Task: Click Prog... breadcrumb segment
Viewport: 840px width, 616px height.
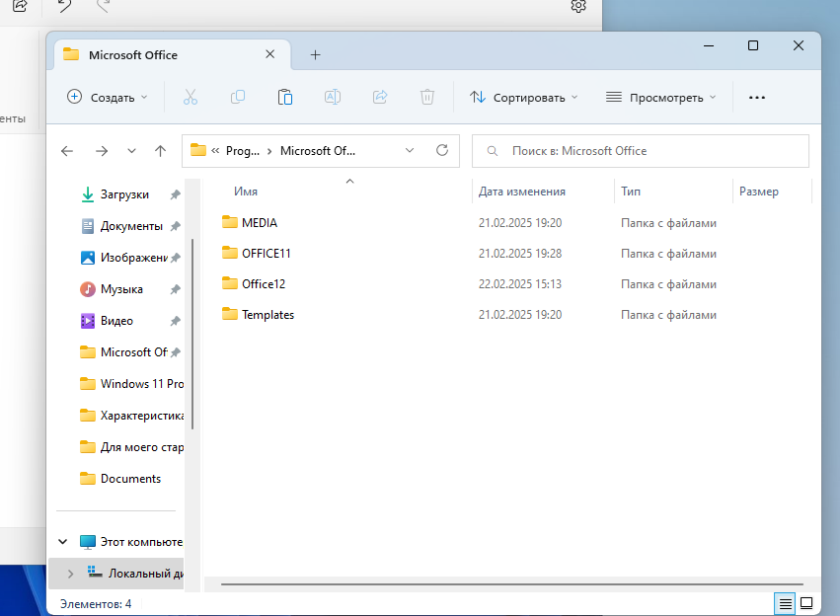Action: (243, 151)
